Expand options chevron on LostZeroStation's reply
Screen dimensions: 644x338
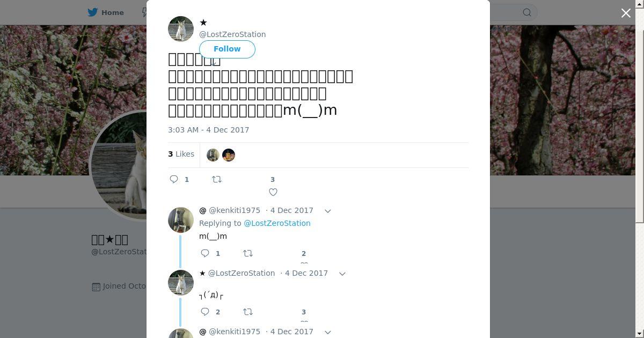(x=342, y=274)
